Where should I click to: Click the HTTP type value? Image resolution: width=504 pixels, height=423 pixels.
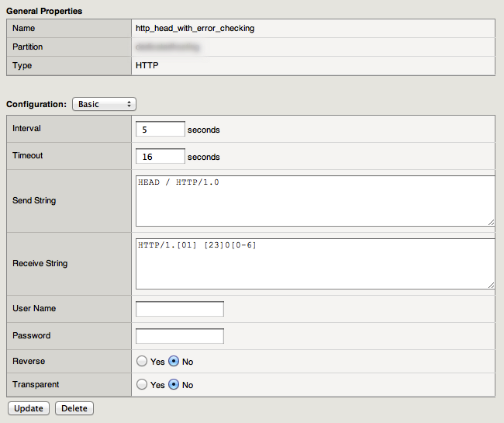pyautogui.click(x=147, y=66)
